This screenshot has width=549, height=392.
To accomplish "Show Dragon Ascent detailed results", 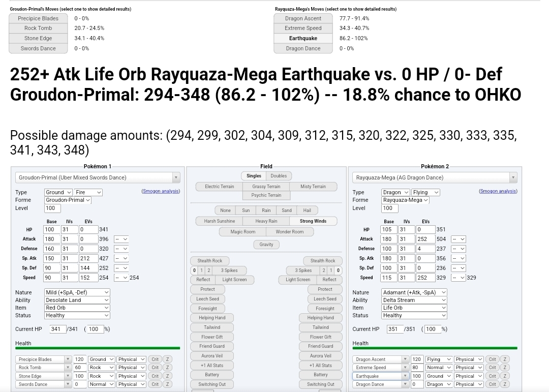I will [303, 18].
